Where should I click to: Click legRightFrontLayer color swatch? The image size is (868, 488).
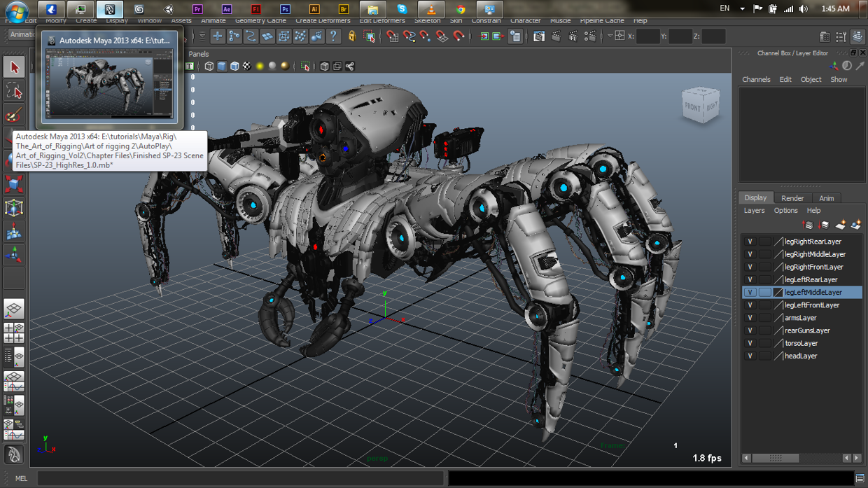tap(778, 267)
